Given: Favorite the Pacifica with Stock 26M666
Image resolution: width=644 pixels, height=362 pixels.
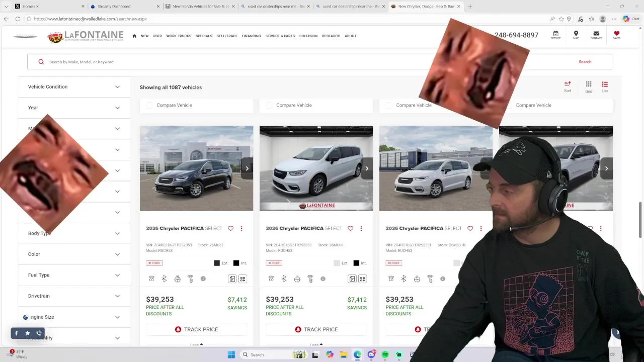Looking at the screenshot, I should point(350,228).
